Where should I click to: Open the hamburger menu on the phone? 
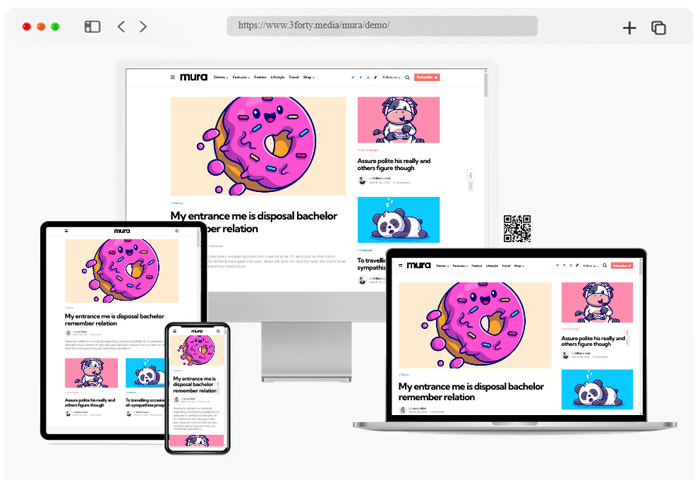click(175, 331)
